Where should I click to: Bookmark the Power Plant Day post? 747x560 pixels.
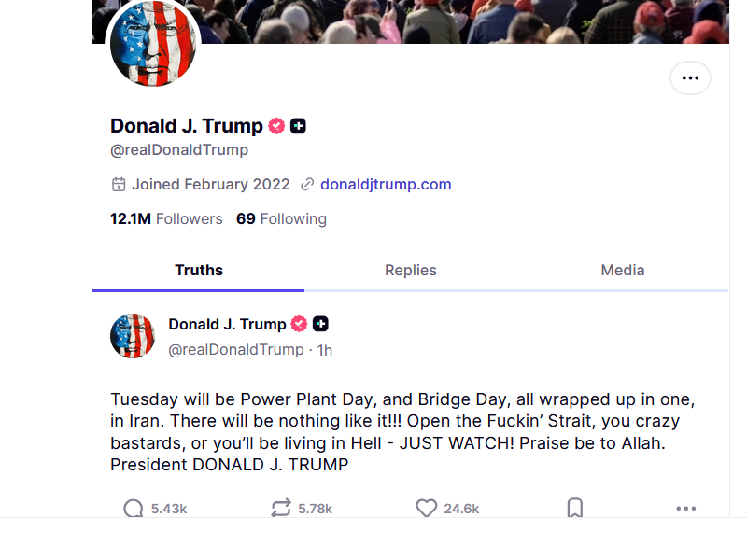[574, 508]
